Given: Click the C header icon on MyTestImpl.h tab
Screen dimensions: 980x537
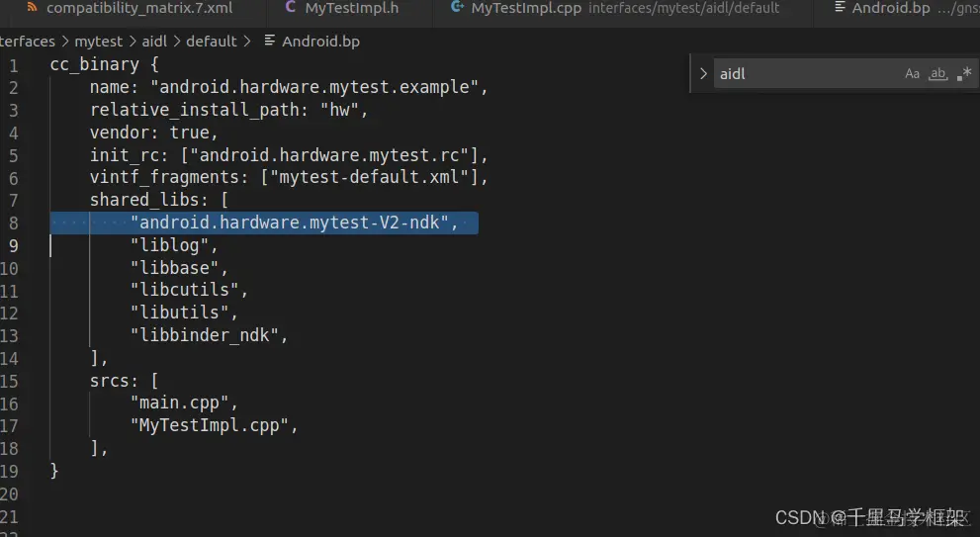Looking at the screenshot, I should pyautogui.click(x=290, y=8).
